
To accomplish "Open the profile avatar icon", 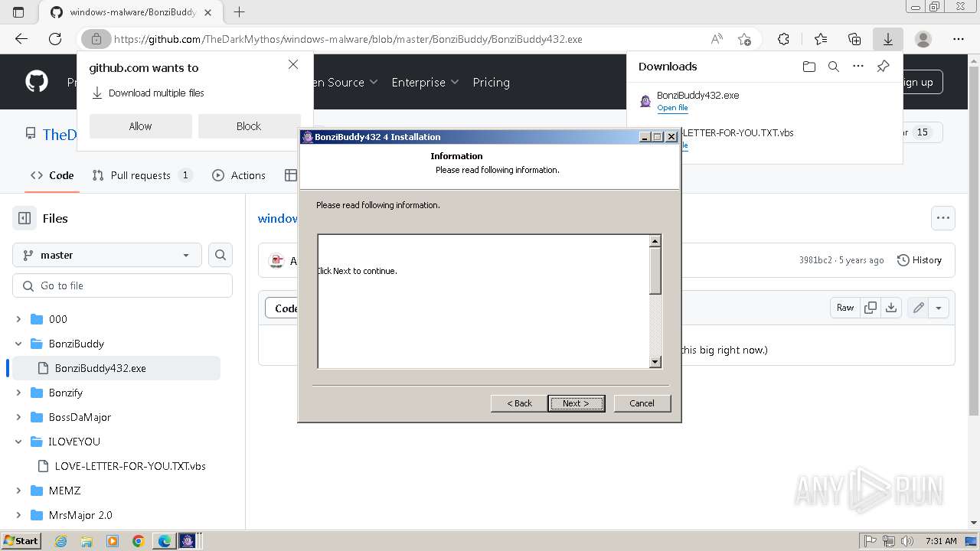I will click(x=923, y=39).
